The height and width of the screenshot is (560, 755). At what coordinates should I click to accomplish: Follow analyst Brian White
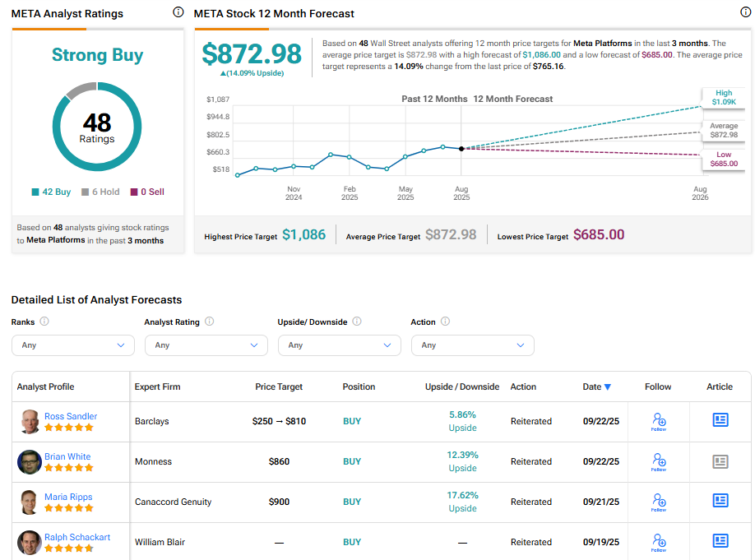click(x=659, y=462)
